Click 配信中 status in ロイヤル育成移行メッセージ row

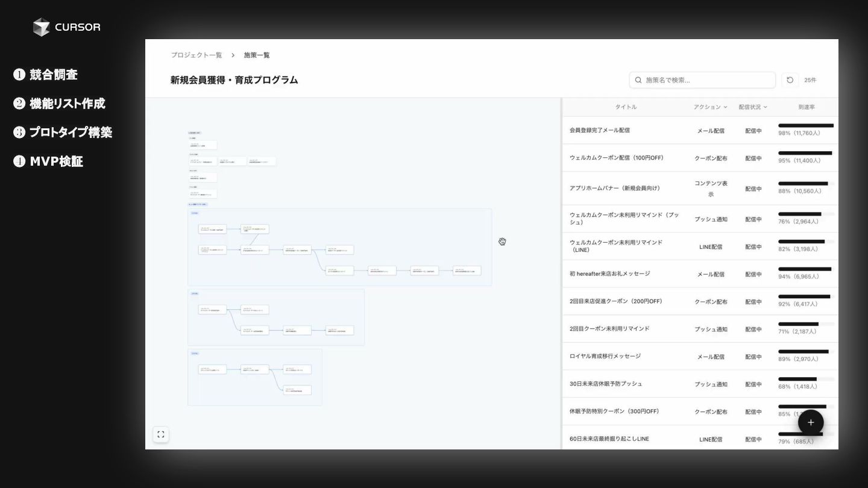(753, 357)
